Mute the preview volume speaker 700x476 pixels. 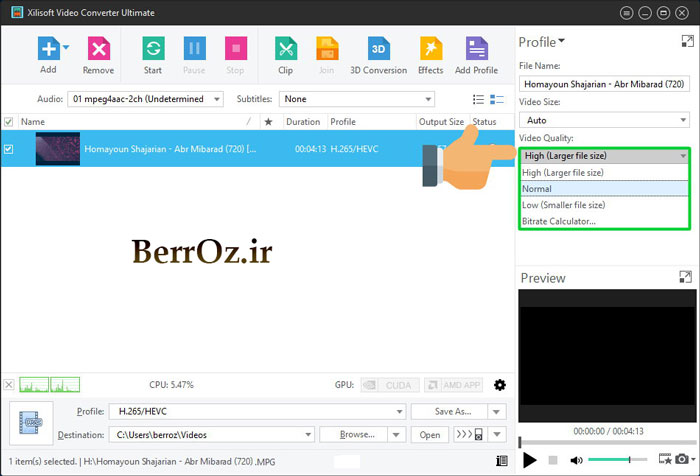pyautogui.click(x=576, y=460)
